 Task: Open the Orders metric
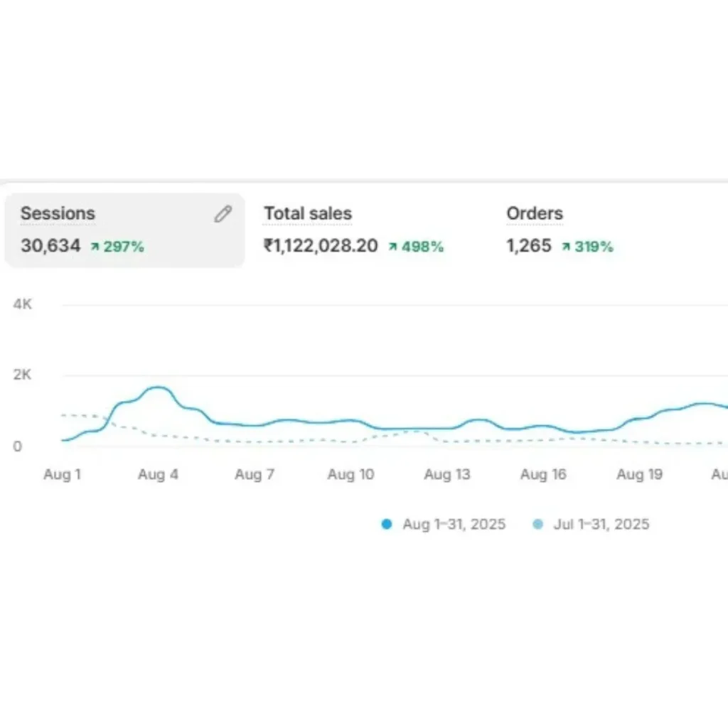[x=534, y=213]
